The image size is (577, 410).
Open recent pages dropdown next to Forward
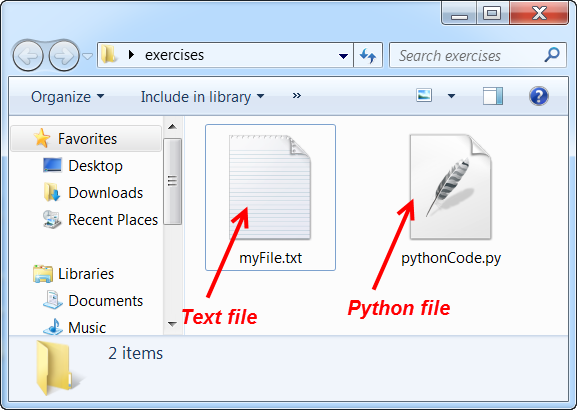(x=87, y=56)
